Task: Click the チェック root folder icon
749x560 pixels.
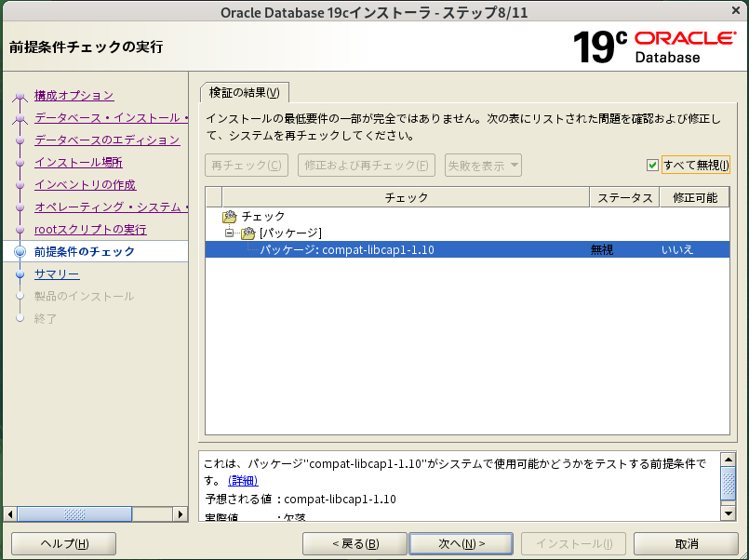Action: point(230,216)
